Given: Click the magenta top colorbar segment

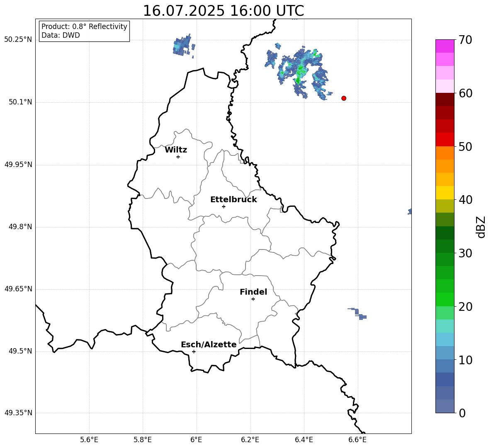Looking at the screenshot, I should (x=445, y=46).
